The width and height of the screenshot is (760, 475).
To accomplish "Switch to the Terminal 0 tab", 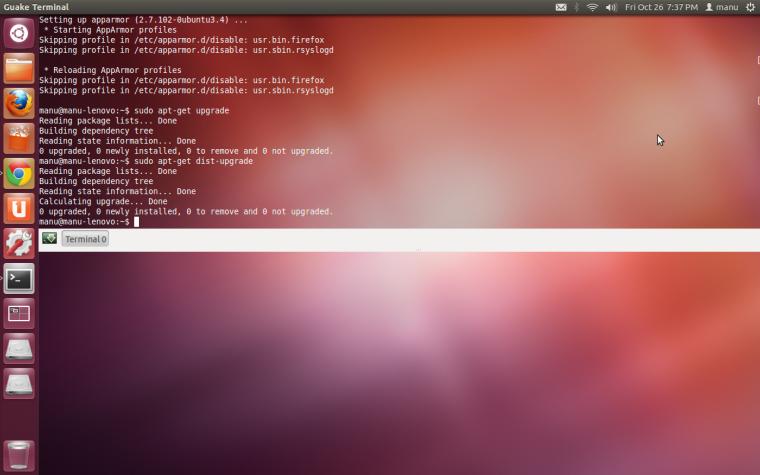I will pos(85,239).
